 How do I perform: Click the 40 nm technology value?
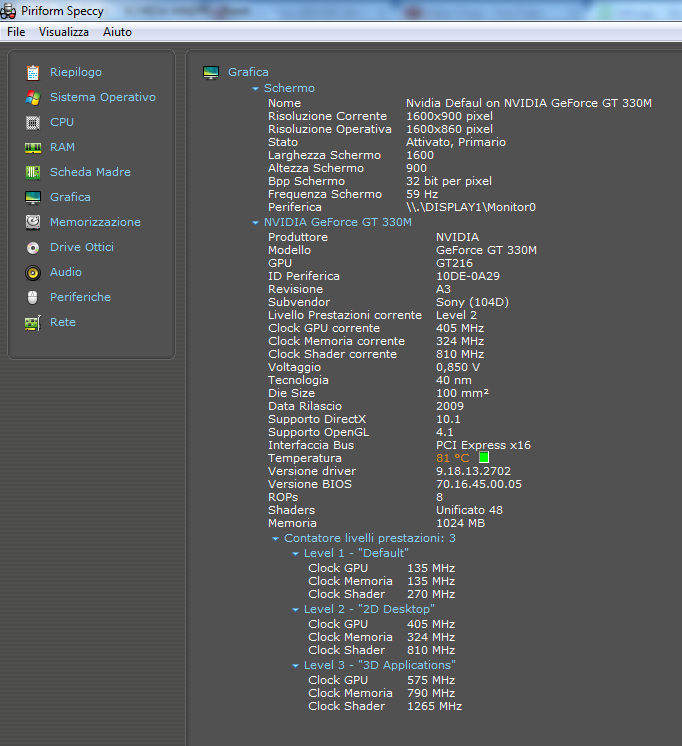click(454, 380)
